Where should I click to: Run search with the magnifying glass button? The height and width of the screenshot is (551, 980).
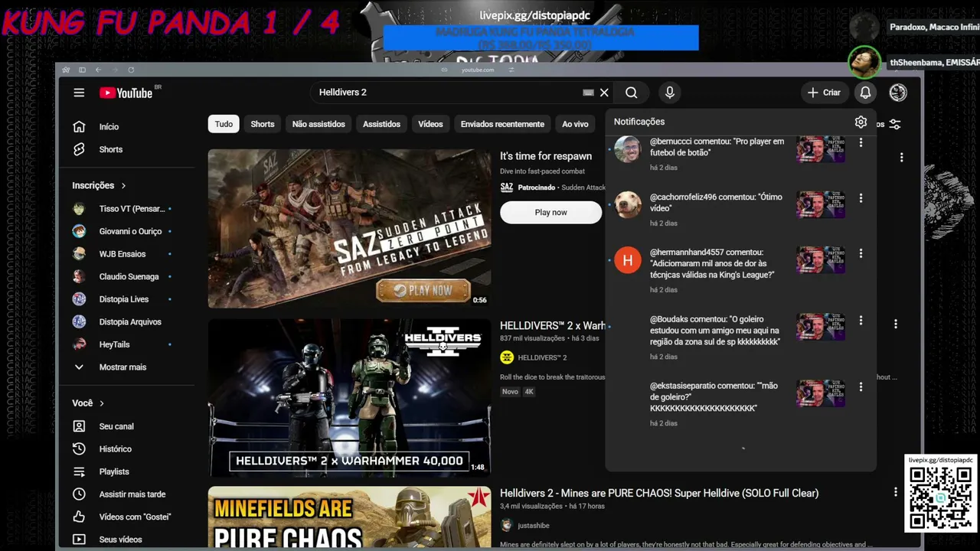[631, 93]
